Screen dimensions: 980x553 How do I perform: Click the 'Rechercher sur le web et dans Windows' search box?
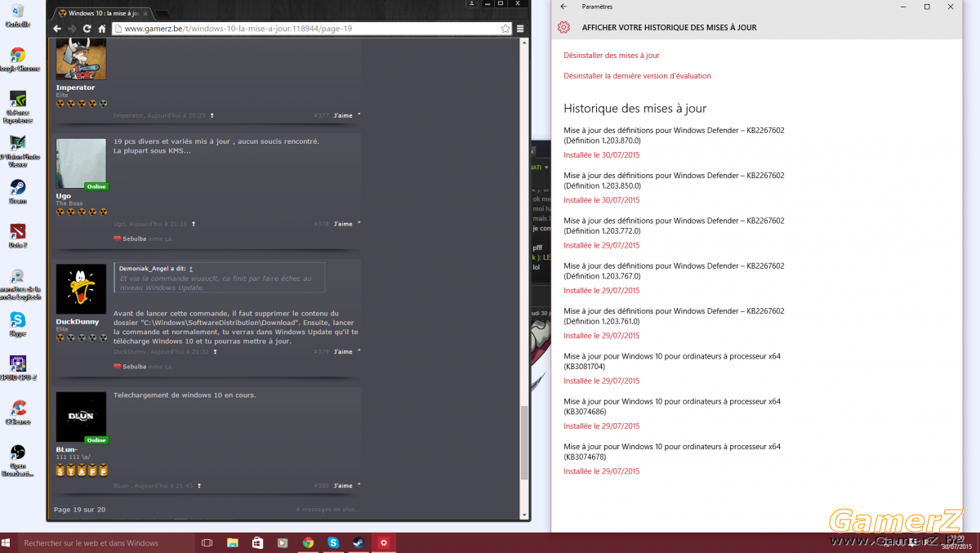click(x=106, y=542)
